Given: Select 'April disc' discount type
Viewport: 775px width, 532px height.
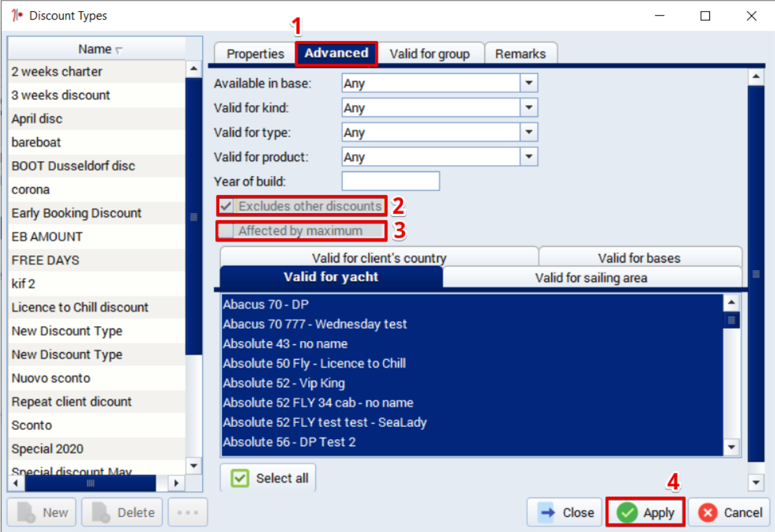Looking at the screenshot, I should pos(97,119).
